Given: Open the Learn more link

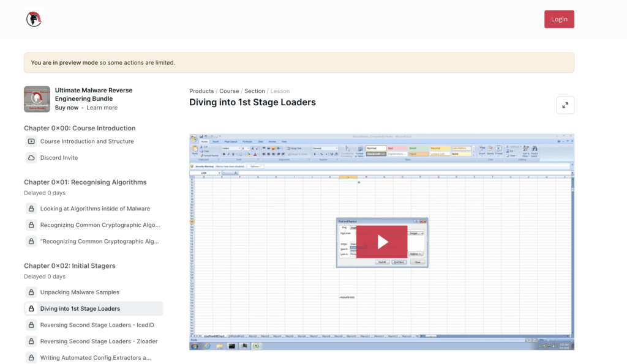Looking at the screenshot, I should pyautogui.click(x=102, y=108).
